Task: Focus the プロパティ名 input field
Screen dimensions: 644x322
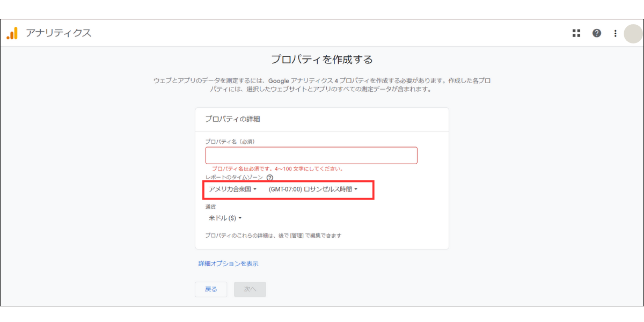Action: [x=311, y=155]
